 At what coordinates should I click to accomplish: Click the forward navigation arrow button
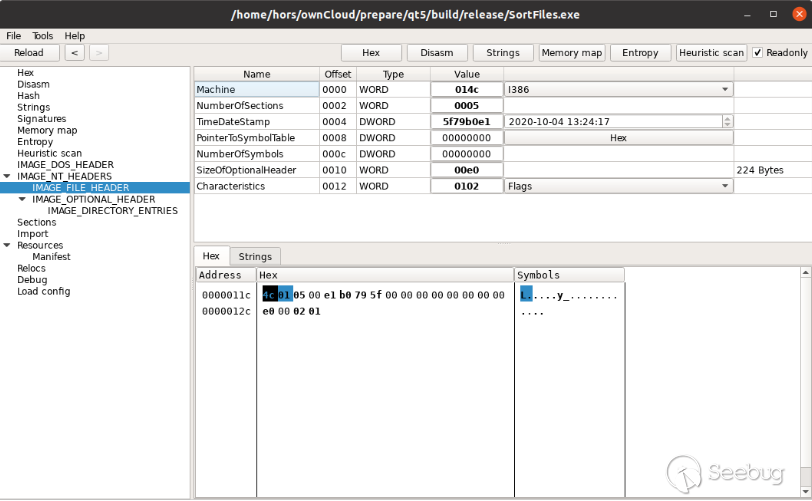(x=99, y=53)
